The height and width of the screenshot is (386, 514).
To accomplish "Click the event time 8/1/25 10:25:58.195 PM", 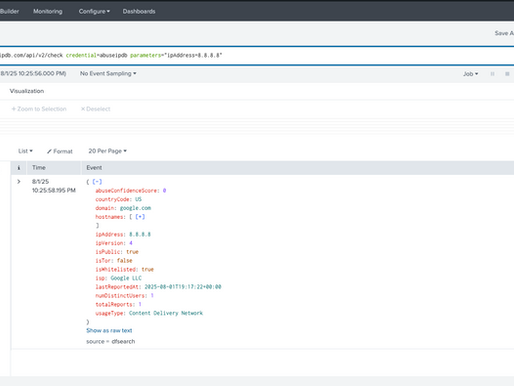I will pos(54,186).
